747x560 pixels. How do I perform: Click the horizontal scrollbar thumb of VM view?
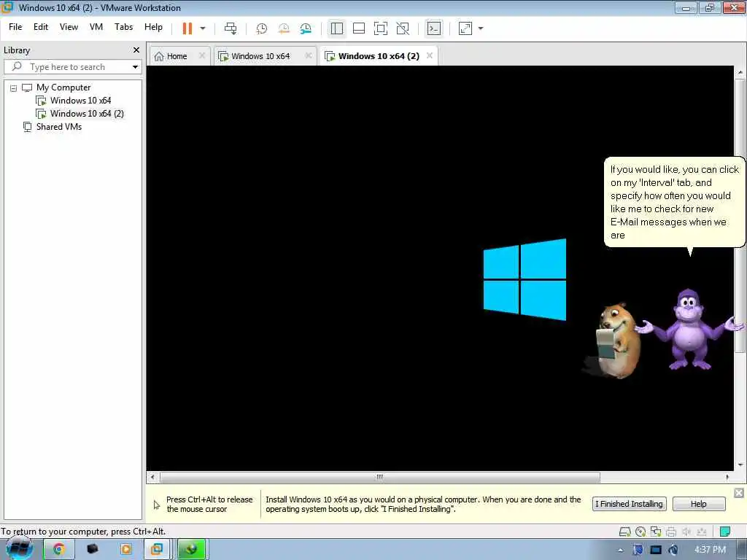click(x=379, y=477)
